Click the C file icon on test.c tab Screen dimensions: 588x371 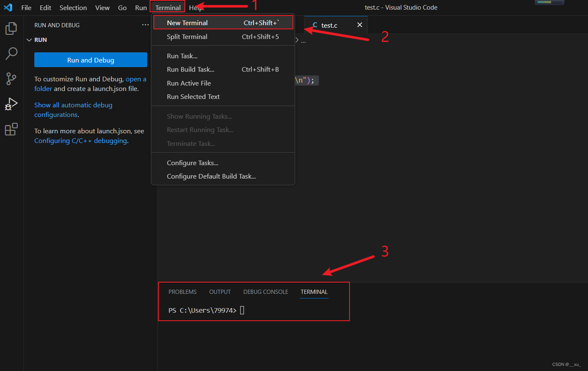point(315,25)
